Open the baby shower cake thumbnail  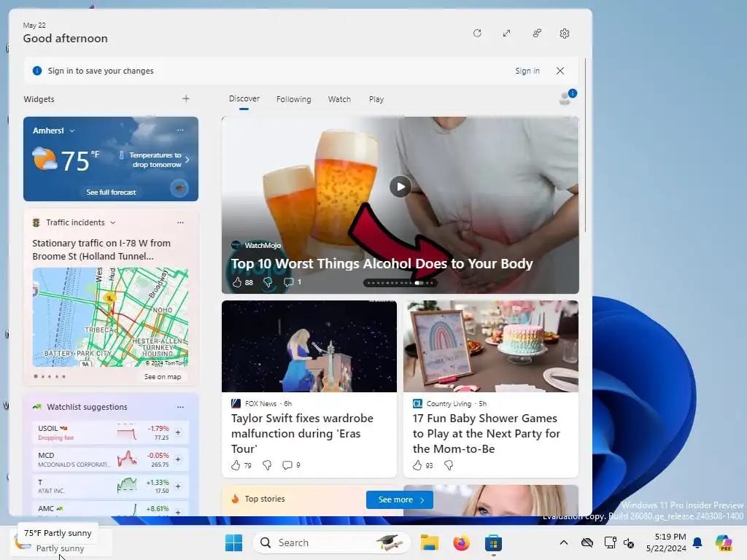491,346
